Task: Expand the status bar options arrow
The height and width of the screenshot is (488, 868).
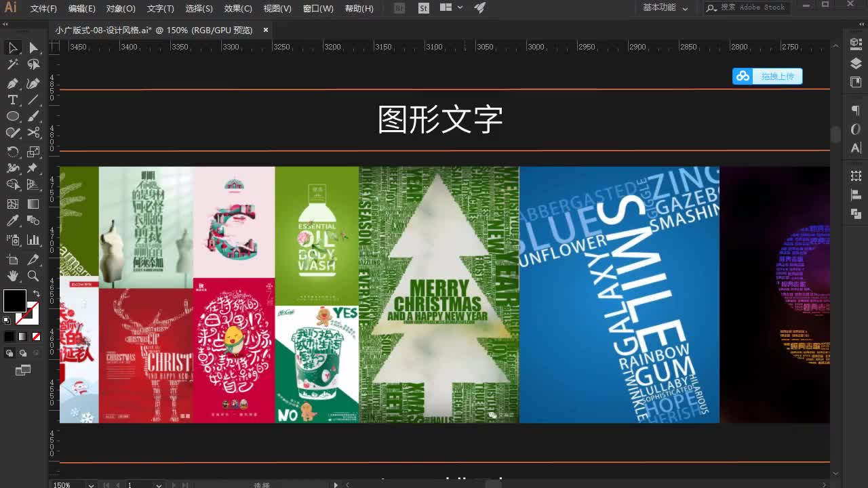Action: point(336,485)
